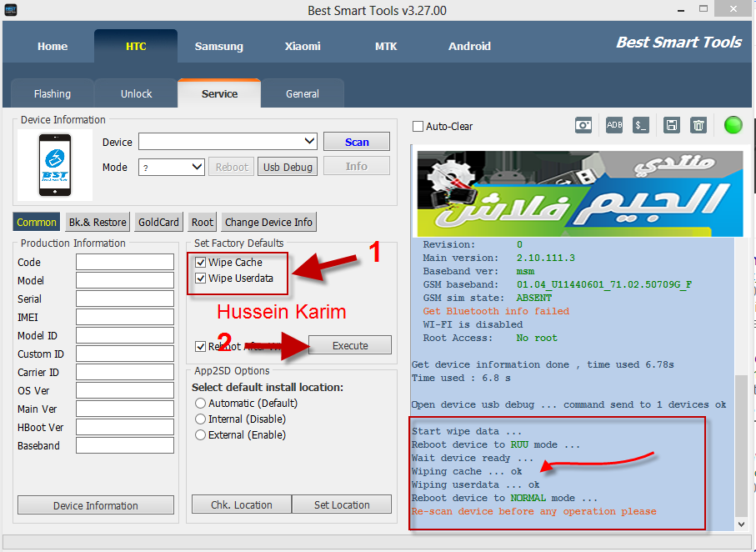Switch to the Samsung tab
Screen dimensions: 756x552
click(x=219, y=47)
